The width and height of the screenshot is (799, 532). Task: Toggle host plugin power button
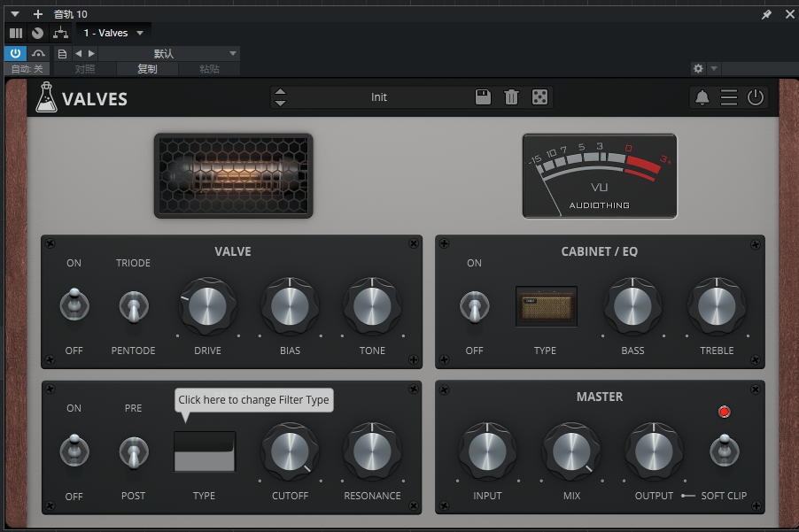click(15, 53)
